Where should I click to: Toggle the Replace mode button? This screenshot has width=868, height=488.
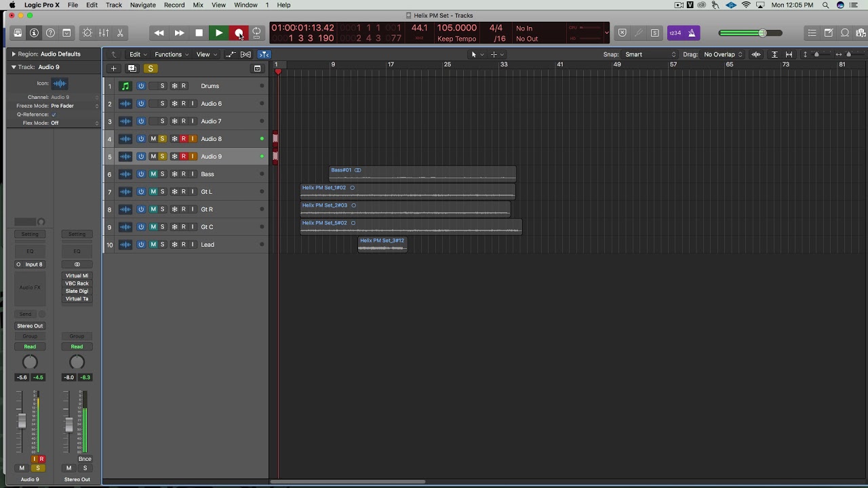[x=623, y=33]
